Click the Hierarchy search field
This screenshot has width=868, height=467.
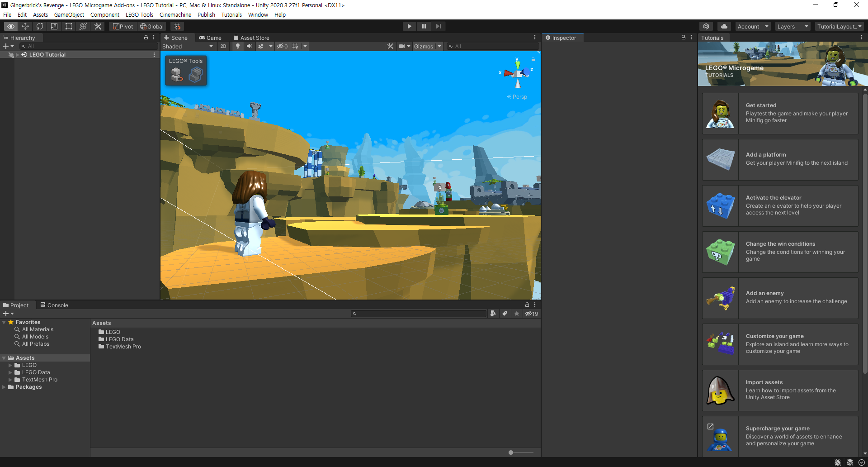(89, 46)
